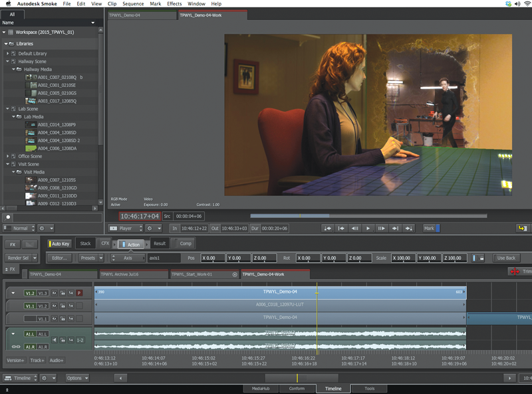This screenshot has height=394, width=532.
Task: Toggle Auto Key button
Action: 59,244
